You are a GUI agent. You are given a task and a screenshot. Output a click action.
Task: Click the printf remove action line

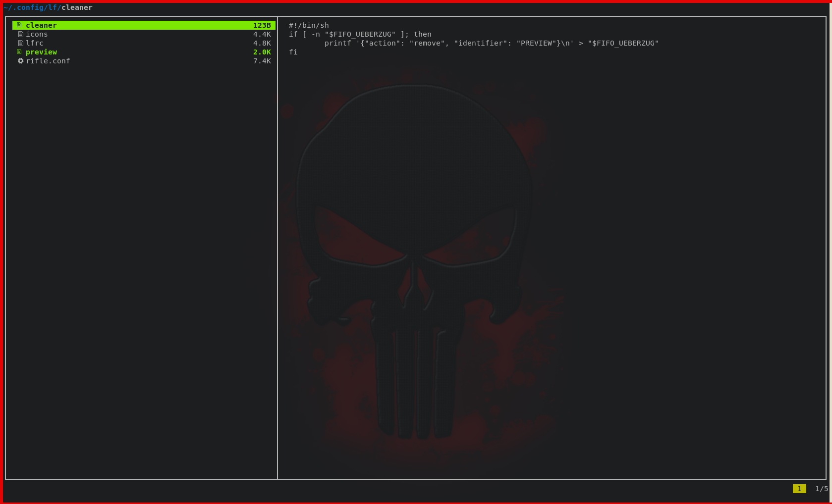point(492,43)
